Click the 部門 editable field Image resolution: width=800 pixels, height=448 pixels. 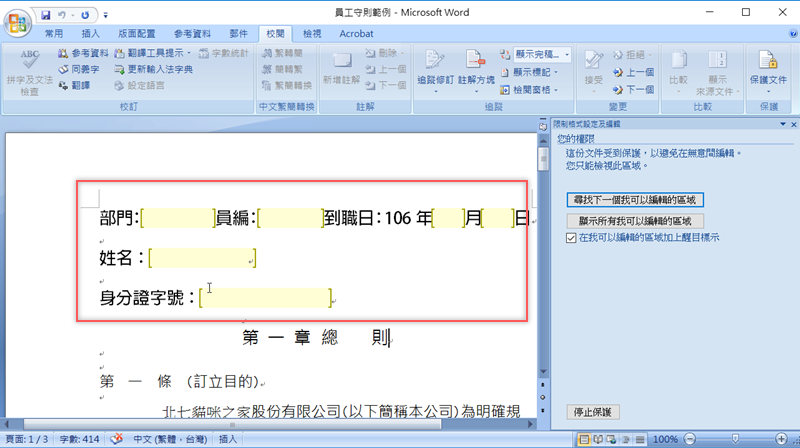pyautogui.click(x=178, y=218)
